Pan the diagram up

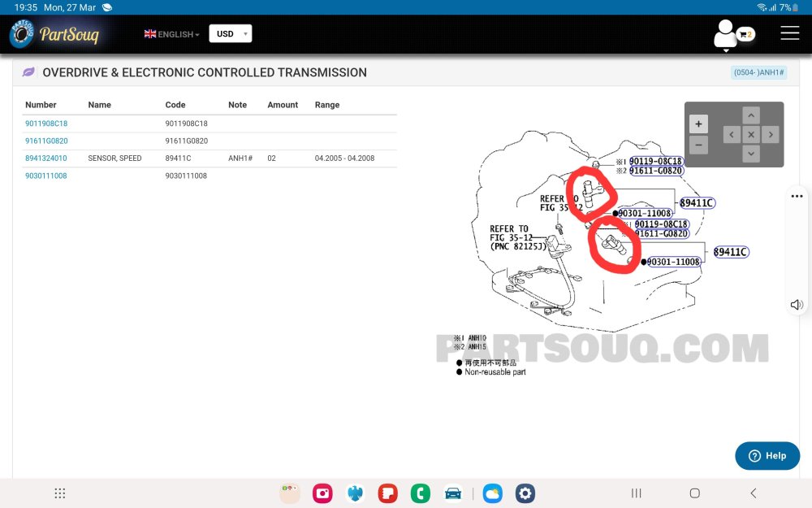[751, 115]
